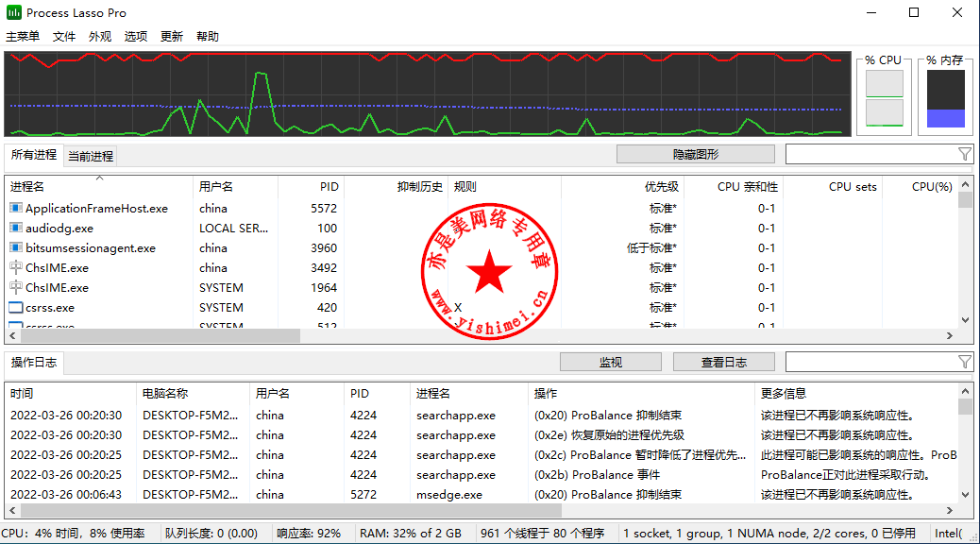Click the process list search field
The image size is (980, 544).
871,155
